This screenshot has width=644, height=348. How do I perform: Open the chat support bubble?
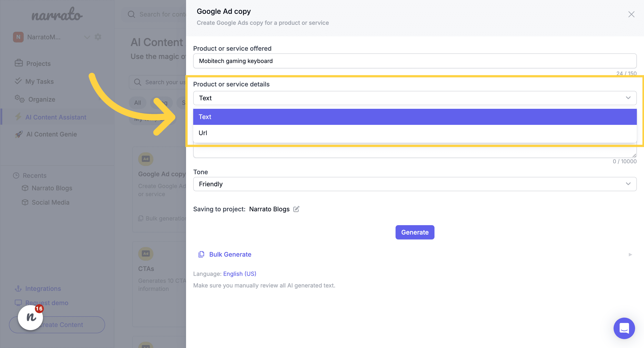click(x=624, y=328)
